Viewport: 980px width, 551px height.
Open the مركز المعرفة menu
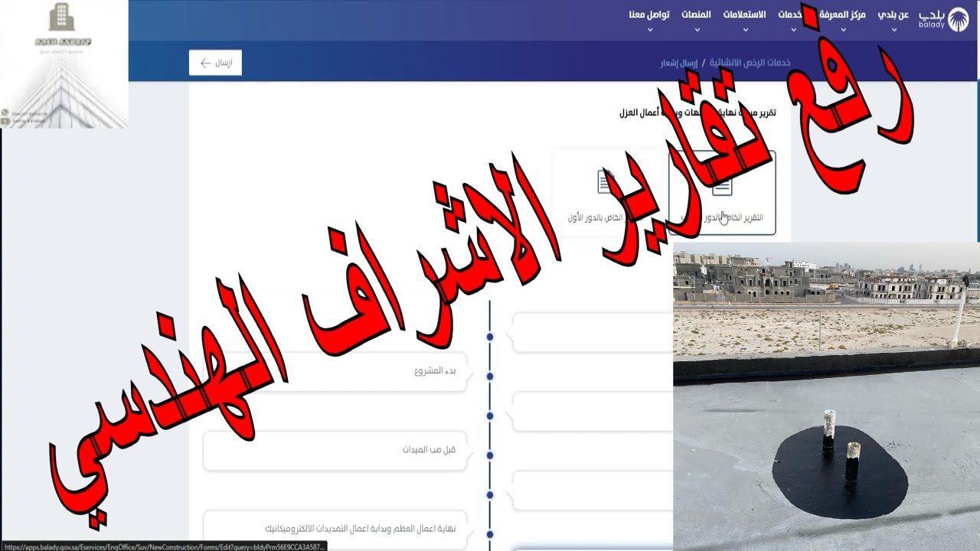coord(842,15)
